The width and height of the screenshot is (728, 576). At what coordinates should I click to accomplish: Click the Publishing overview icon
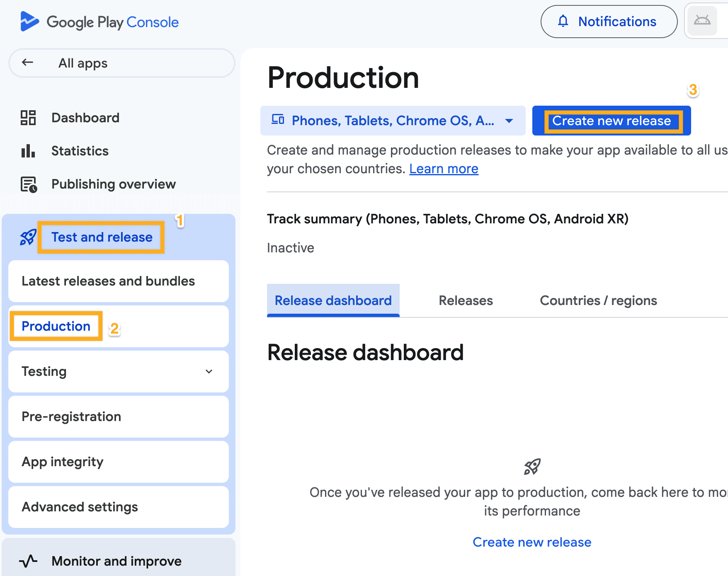[x=29, y=184]
